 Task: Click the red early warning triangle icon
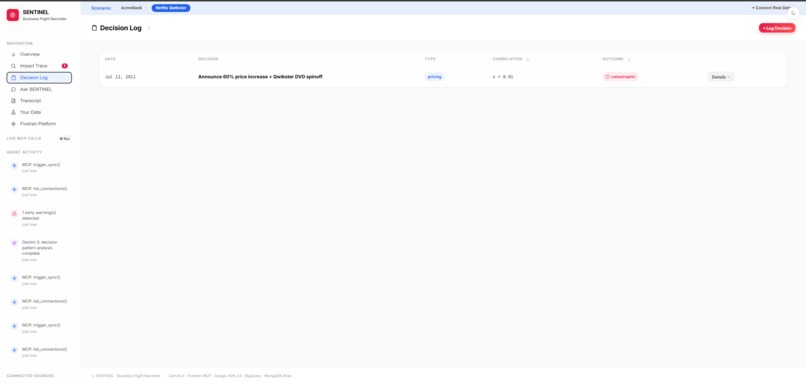pyautogui.click(x=14, y=213)
